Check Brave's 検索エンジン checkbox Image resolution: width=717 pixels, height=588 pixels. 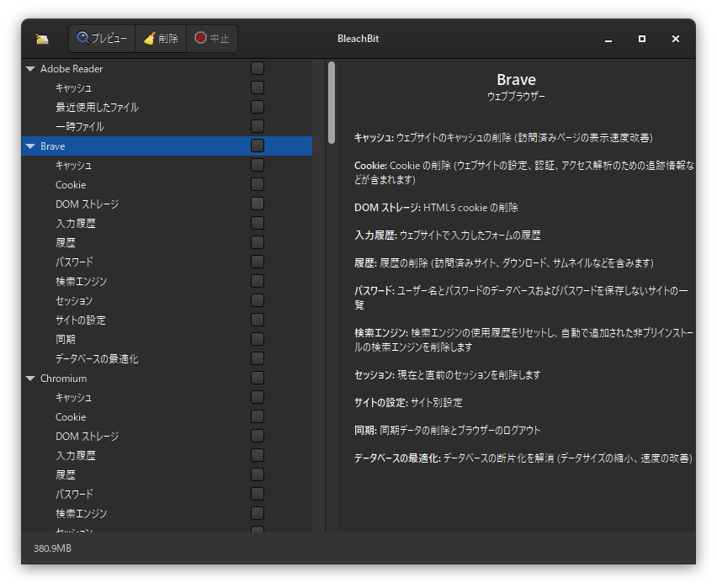(x=258, y=281)
